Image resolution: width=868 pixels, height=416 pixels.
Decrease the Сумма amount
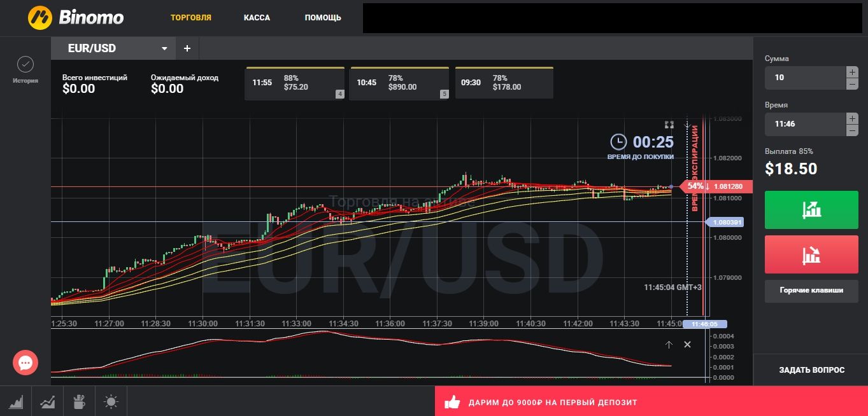852,84
